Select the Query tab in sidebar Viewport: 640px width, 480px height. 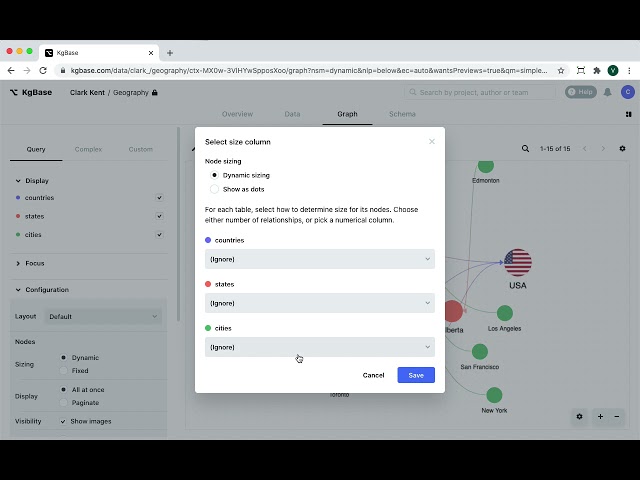click(x=36, y=149)
